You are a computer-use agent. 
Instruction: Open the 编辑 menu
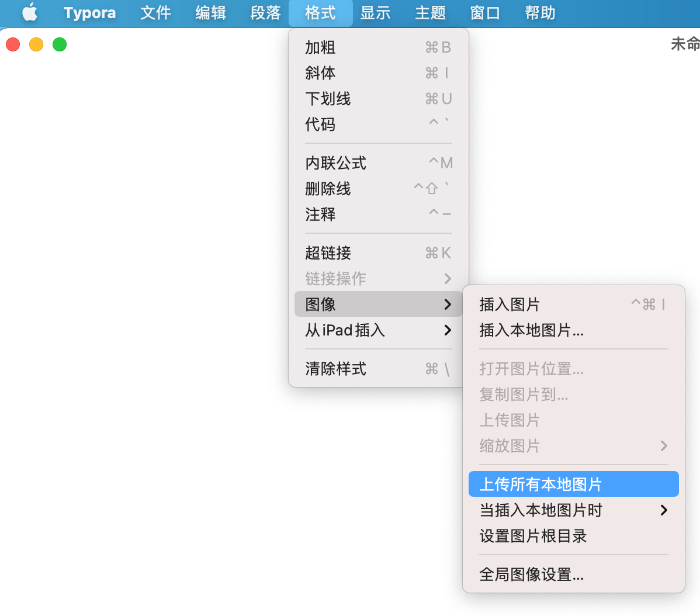[210, 12]
